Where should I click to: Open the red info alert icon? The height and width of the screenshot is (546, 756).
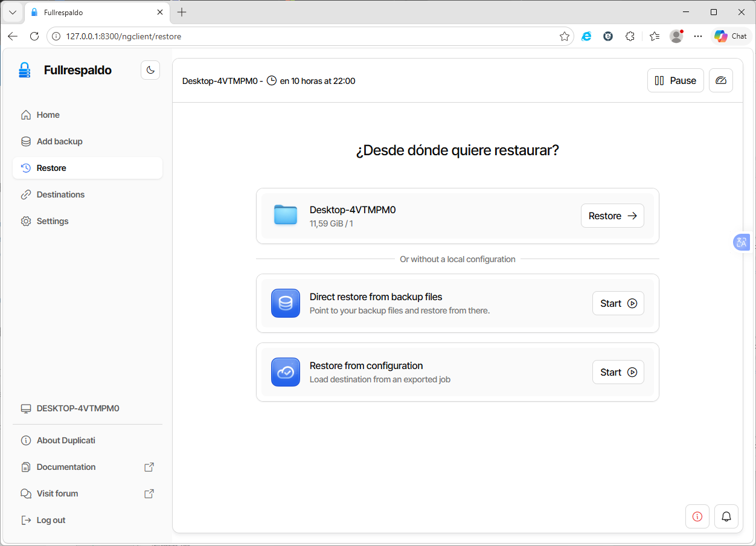click(x=697, y=516)
